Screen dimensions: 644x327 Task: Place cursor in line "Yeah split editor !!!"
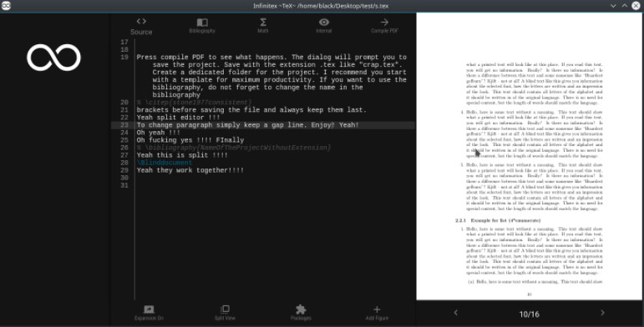click(178, 118)
